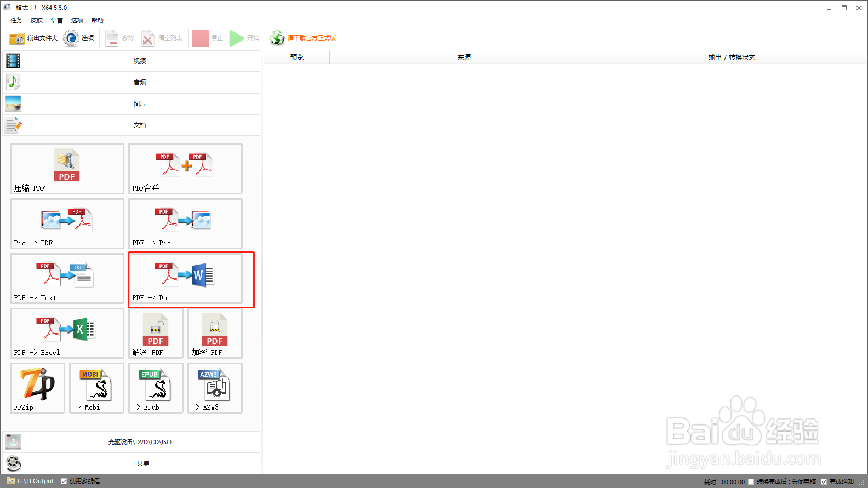Open the 选项 options toolbar button
The width and height of the screenshot is (868, 488).
point(78,38)
